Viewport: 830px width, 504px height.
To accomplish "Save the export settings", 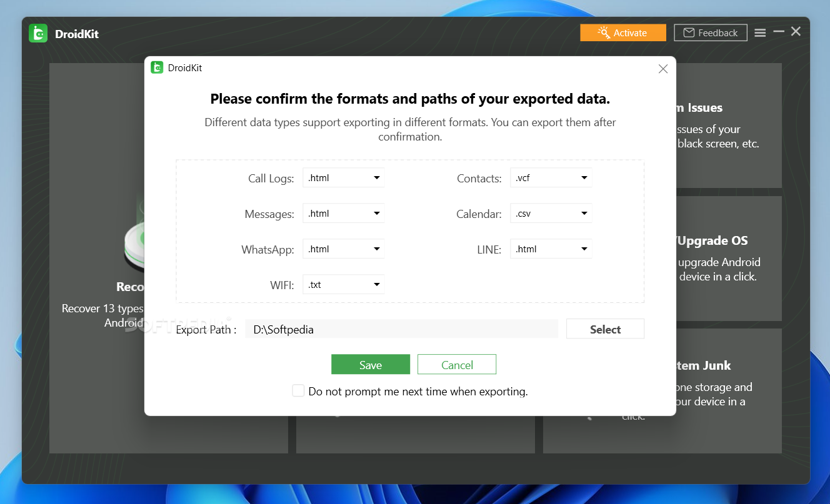I will (x=371, y=365).
